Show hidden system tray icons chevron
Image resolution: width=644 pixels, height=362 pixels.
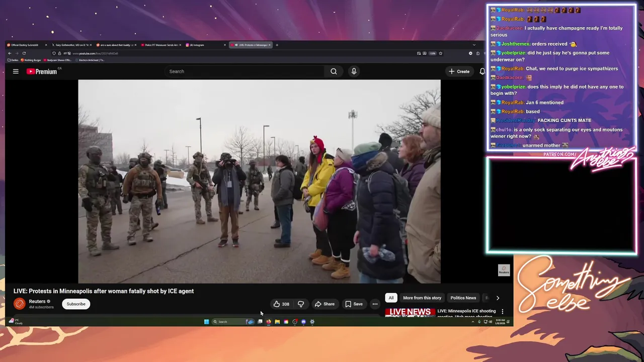tap(472, 322)
